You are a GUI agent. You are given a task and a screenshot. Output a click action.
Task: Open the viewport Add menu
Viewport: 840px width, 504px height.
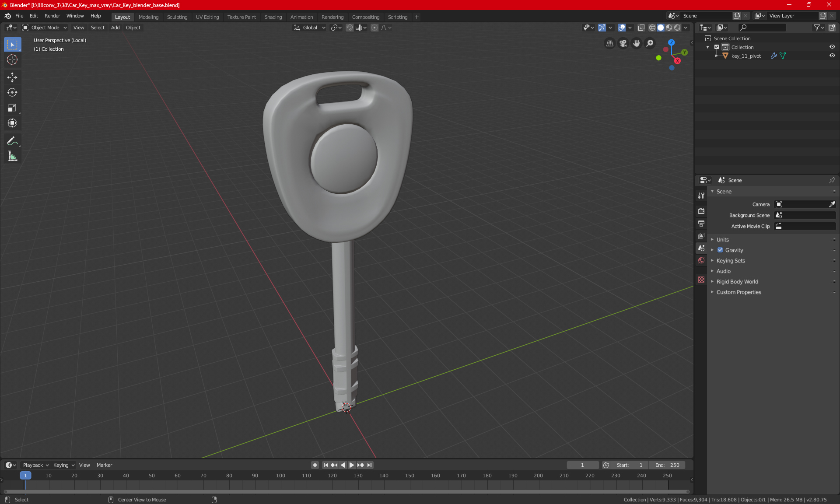115,28
